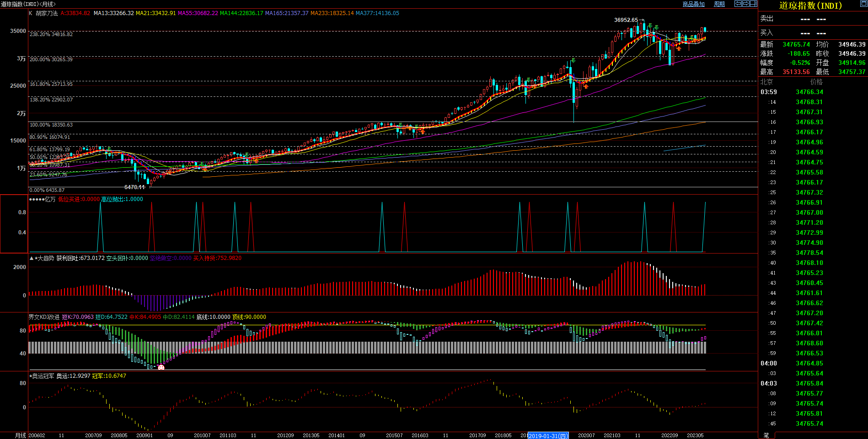Click the MA13 moving average legend value
Viewport: 868px width, 439px height.
pyautogui.click(x=113, y=13)
